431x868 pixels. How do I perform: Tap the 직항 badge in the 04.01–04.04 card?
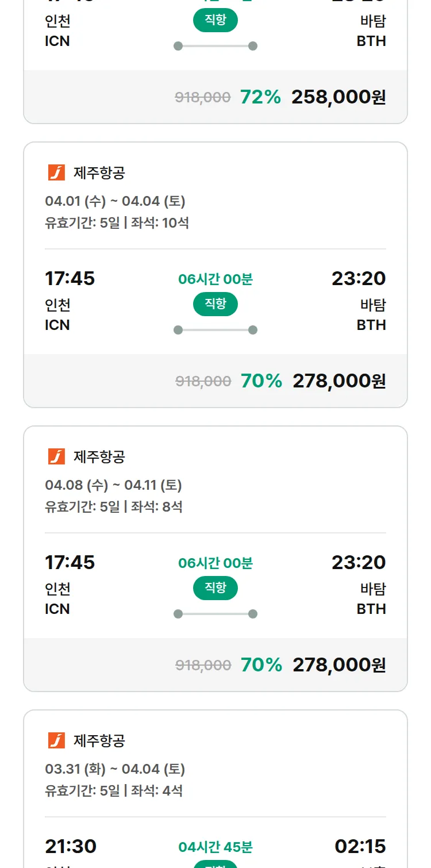pyautogui.click(x=215, y=304)
